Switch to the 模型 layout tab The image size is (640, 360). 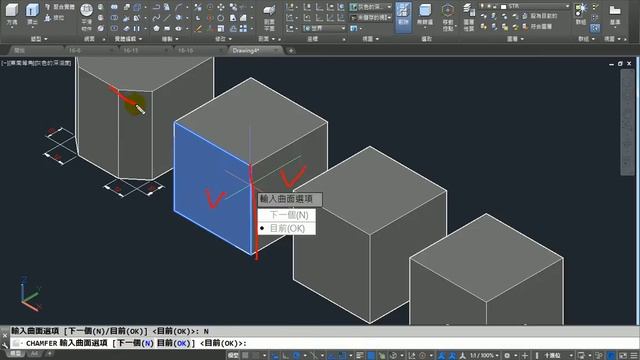[15, 353]
